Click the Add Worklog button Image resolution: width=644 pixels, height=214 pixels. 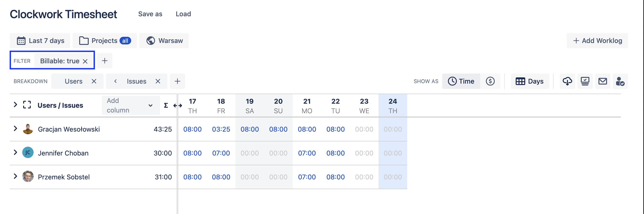coord(597,41)
